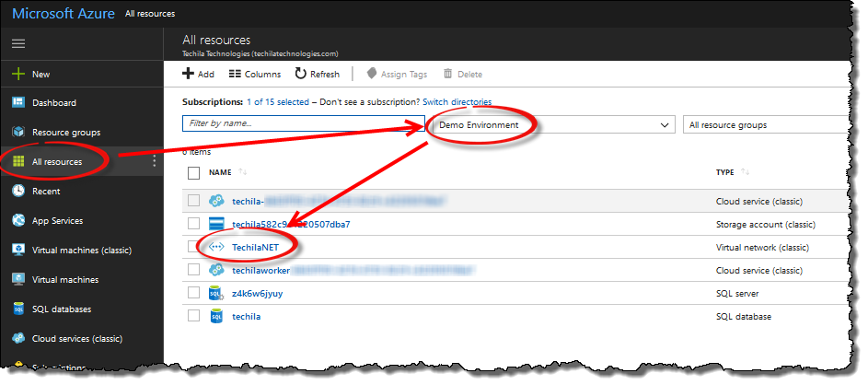The height and width of the screenshot is (385, 868).
Task: Select SQL databases in sidebar
Action: point(82,309)
